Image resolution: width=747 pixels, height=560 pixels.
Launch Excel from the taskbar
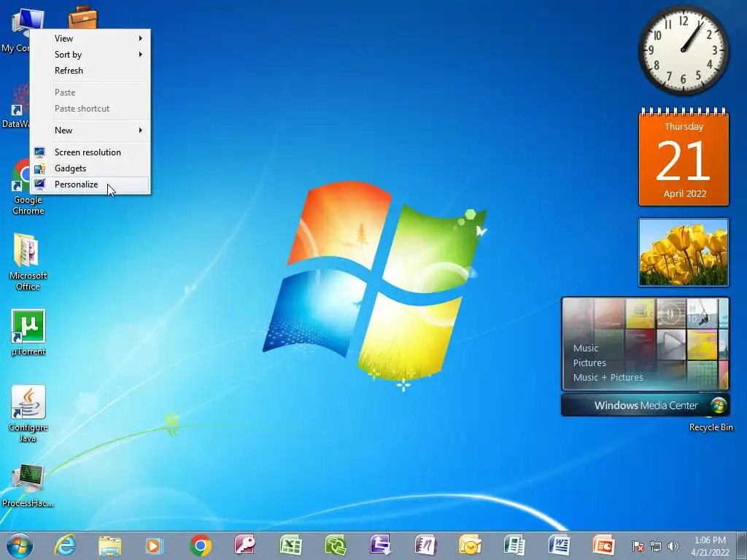290,545
